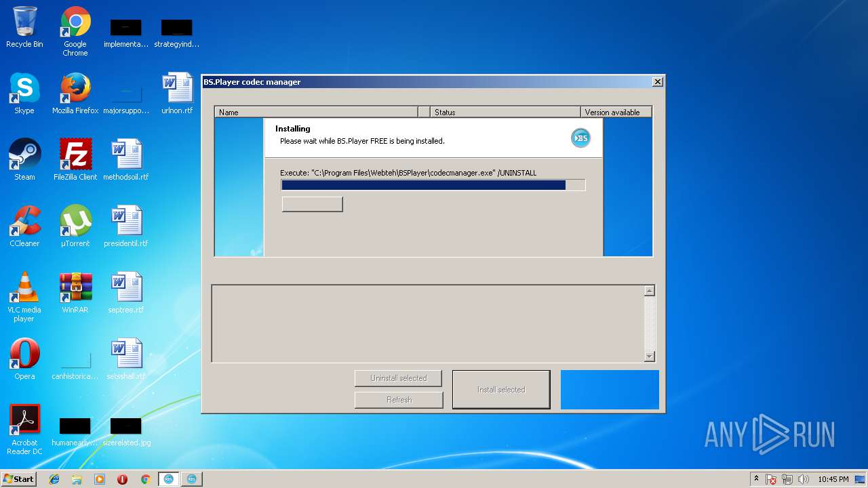Close the BS.Player codec manager window

pyautogui.click(x=657, y=82)
